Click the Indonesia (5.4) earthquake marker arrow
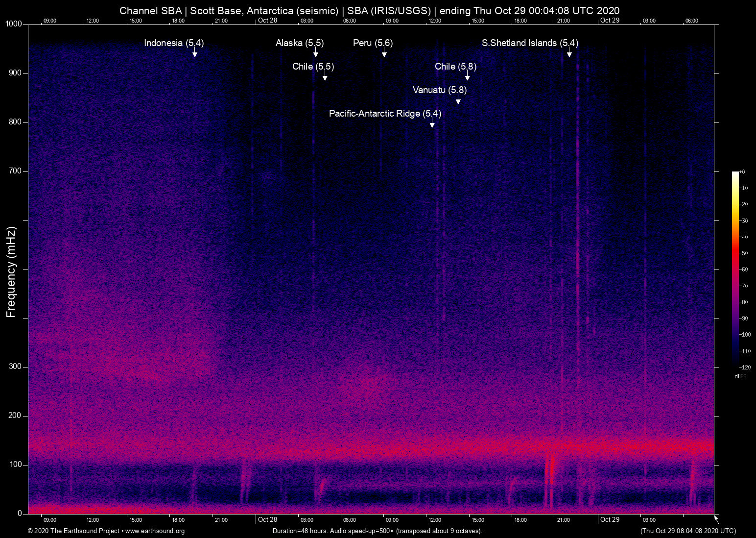The image size is (756, 538). coord(195,53)
